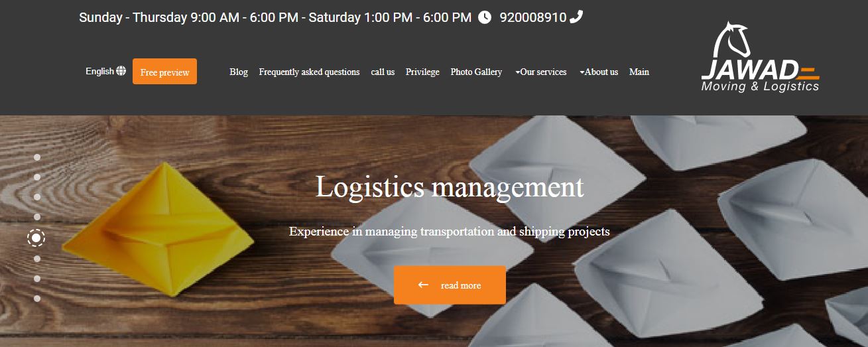This screenshot has height=347, width=868.
Task: Select the last slider dot
Action: click(x=37, y=299)
